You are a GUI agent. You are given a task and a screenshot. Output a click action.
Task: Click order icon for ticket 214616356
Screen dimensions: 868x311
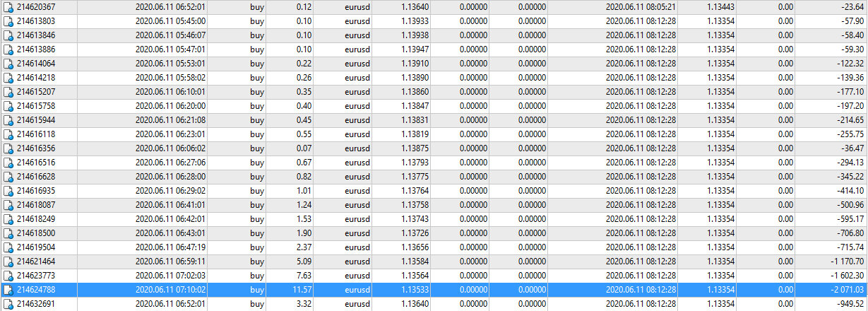point(8,148)
